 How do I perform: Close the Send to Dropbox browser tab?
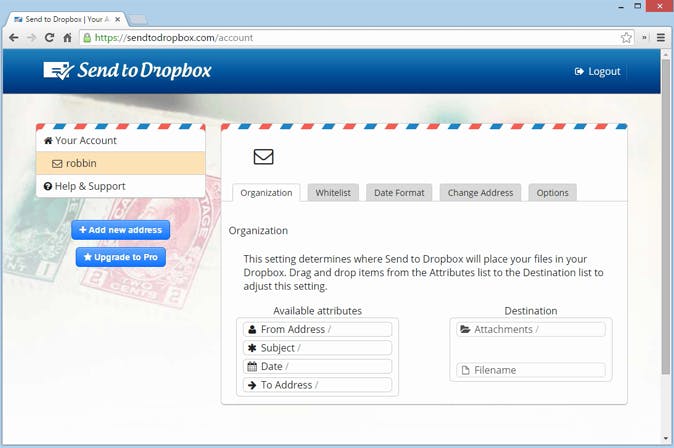point(117,19)
